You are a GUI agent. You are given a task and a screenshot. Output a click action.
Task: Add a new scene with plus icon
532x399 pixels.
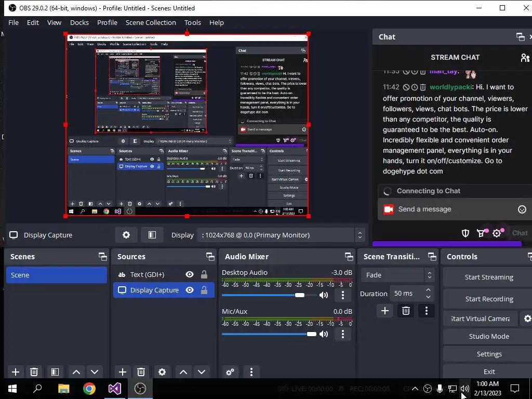15,372
